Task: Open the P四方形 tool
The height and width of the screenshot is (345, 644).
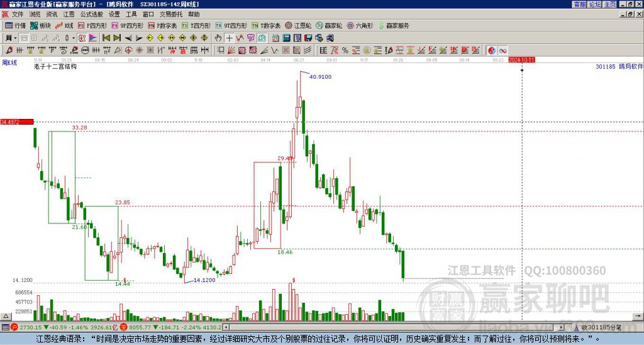Action: pos(92,25)
